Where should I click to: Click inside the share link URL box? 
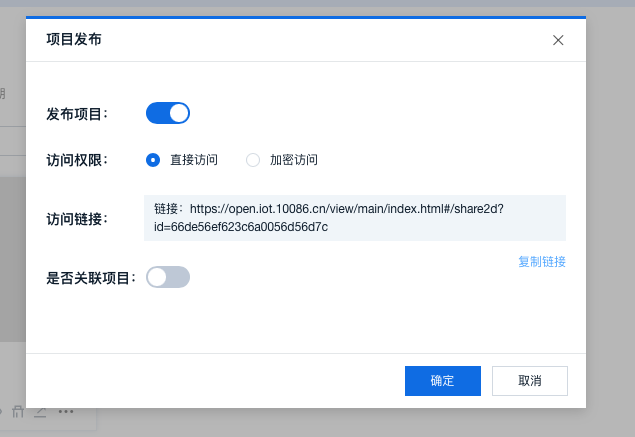pos(355,218)
